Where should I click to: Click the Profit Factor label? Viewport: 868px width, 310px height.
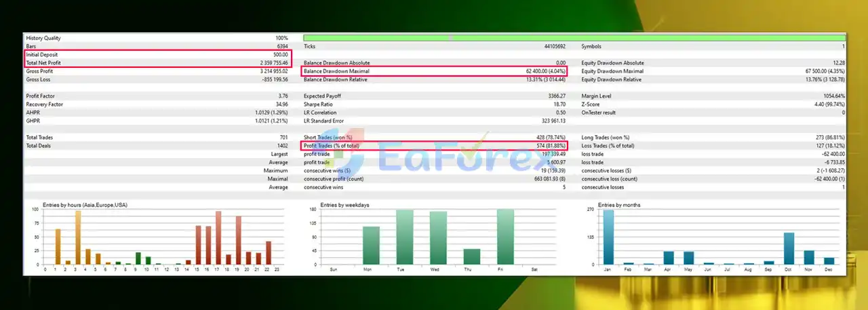pyautogui.click(x=41, y=96)
